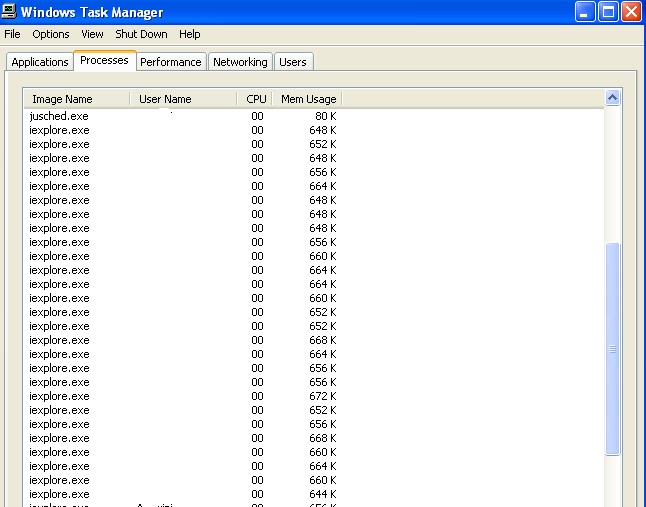This screenshot has height=507, width=646.
Task: Minimize the Windows Task Manager window
Action: pos(585,12)
